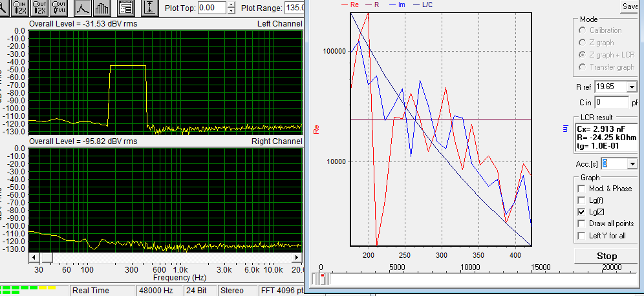Click the tg= 1.0E-01 result
The image size is (644, 301).
tap(599, 145)
